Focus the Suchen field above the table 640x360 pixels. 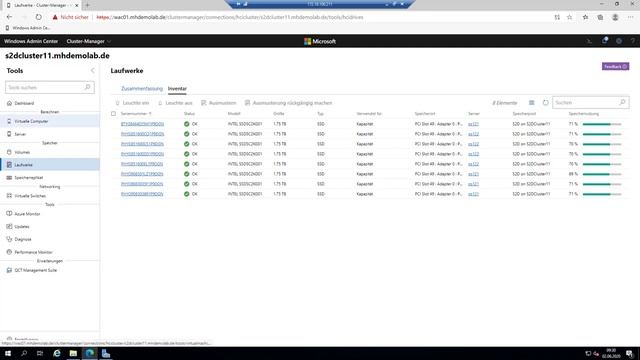pyautogui.click(x=591, y=102)
